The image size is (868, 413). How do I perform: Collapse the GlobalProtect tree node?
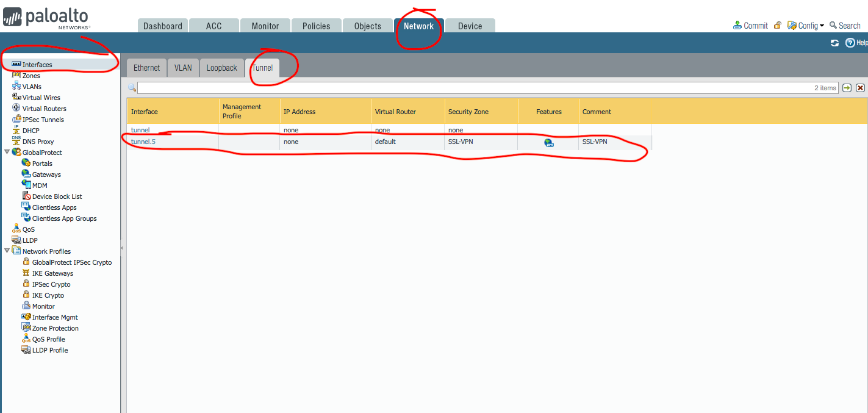pos(7,153)
